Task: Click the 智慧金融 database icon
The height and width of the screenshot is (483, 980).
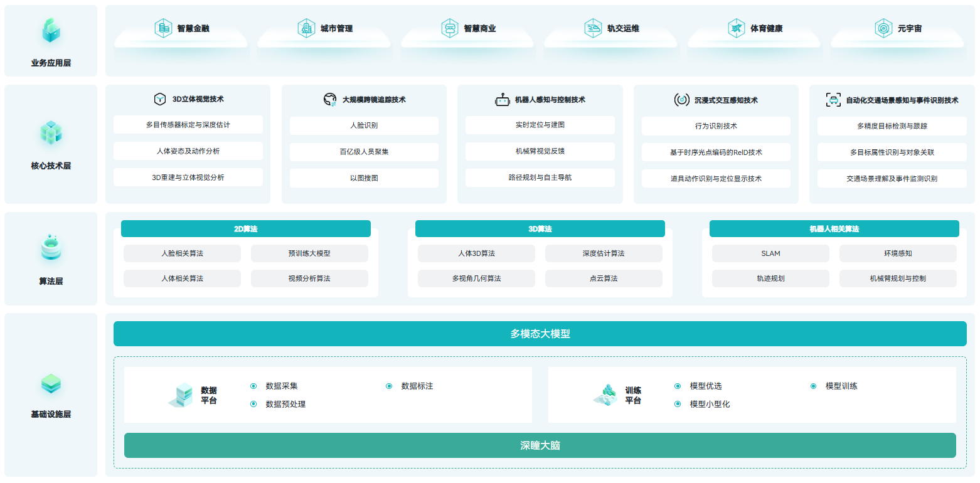Action: pos(164,28)
